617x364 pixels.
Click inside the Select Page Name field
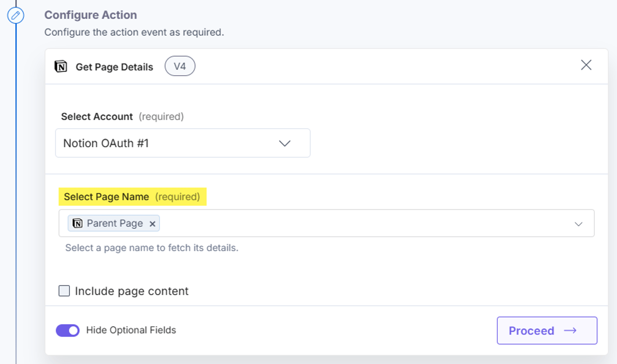[326, 223]
